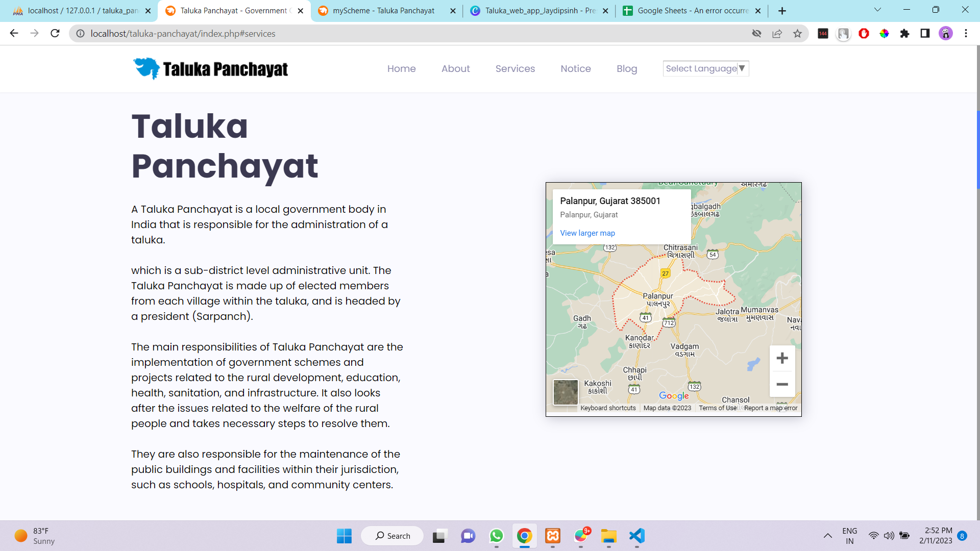Open the Extensions puzzle icon
Screen dimensions: 980x551
(x=904, y=33)
